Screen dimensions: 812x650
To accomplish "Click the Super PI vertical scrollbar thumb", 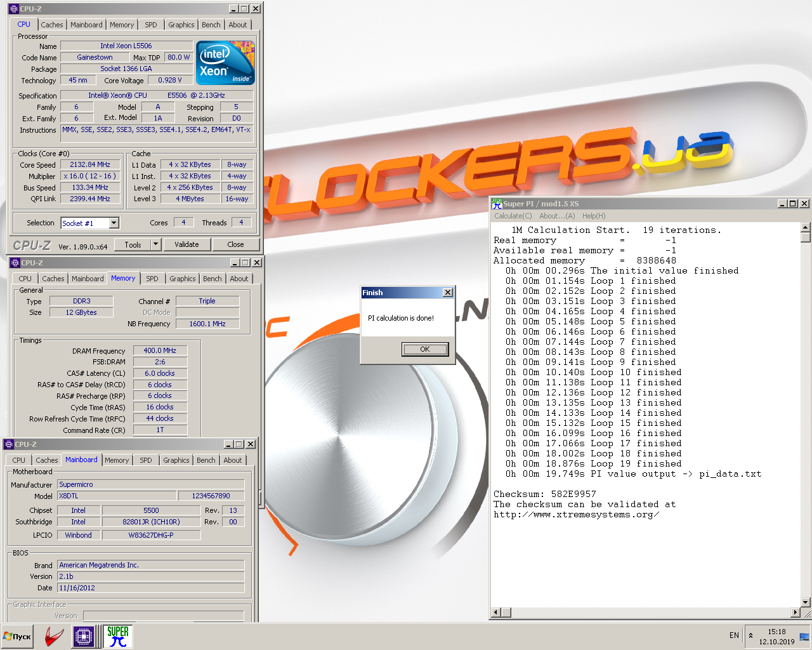I will [806, 237].
